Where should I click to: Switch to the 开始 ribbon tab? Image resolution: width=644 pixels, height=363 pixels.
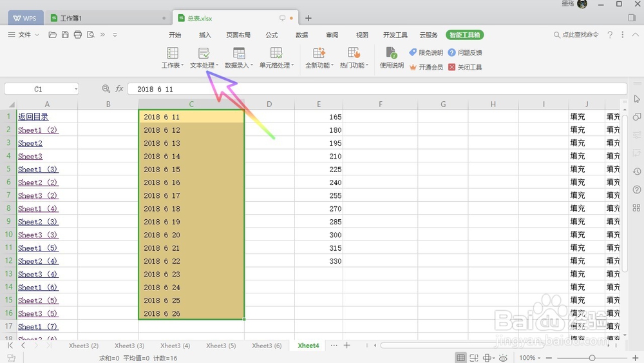pos(175,35)
